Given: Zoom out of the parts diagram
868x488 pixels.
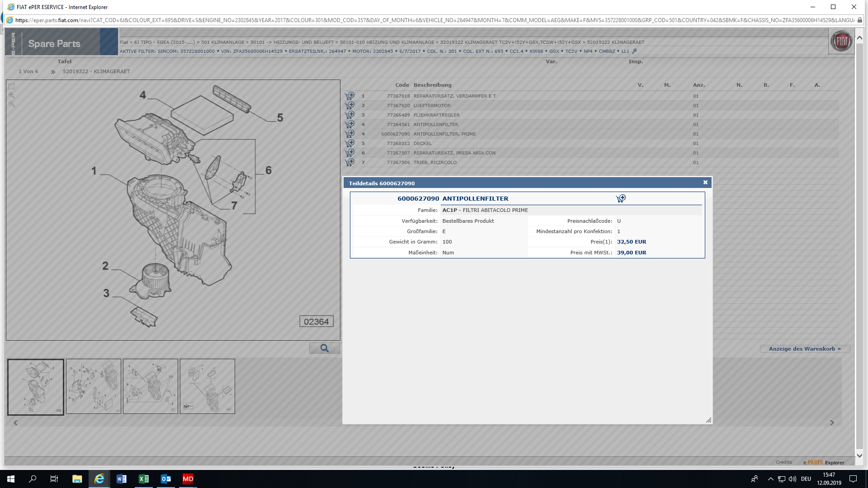Looking at the screenshot, I should (12, 104).
